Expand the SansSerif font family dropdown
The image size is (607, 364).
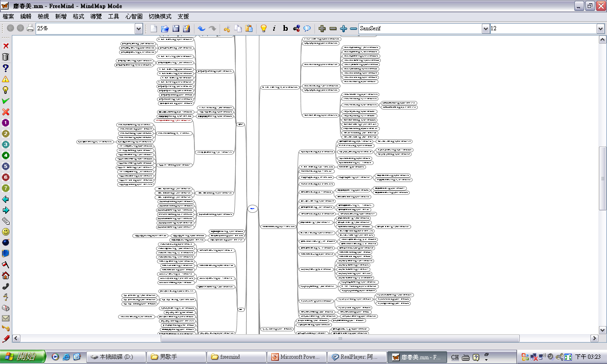point(486,29)
